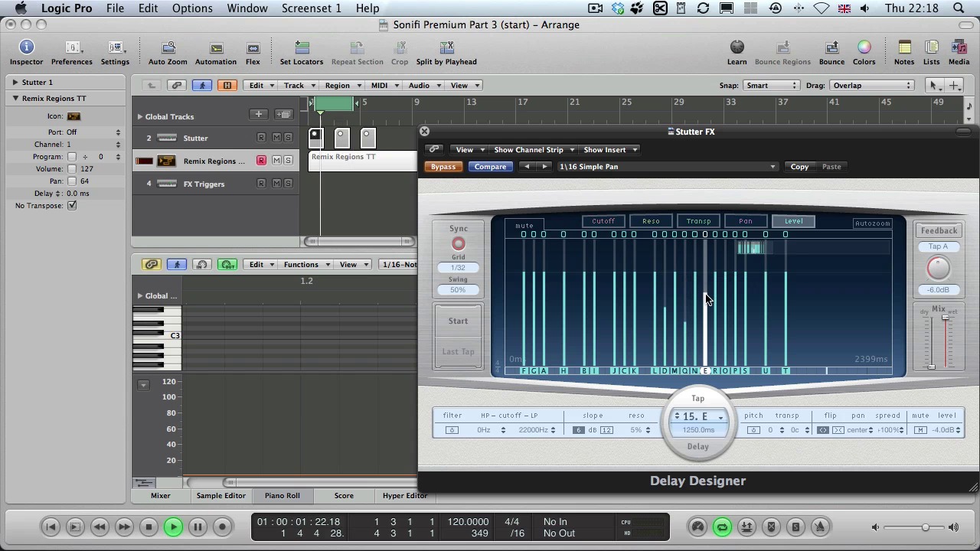Open Show Channel Strip dropdown
Screen dimensions: 980x551
(x=534, y=150)
